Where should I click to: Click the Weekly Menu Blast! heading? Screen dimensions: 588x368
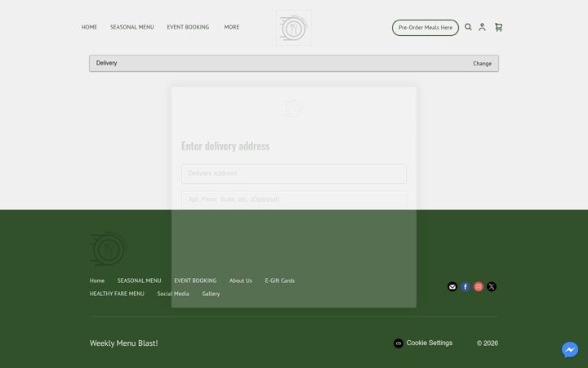click(124, 343)
